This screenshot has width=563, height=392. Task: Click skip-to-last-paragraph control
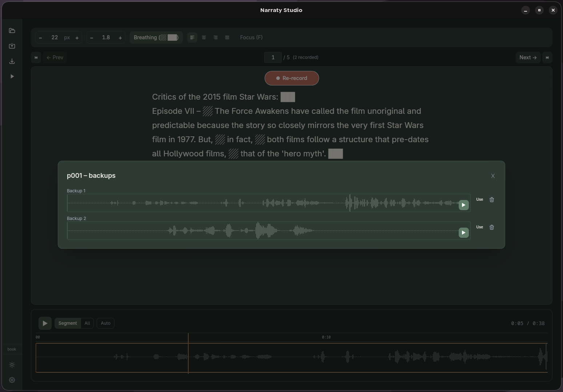pos(547,57)
